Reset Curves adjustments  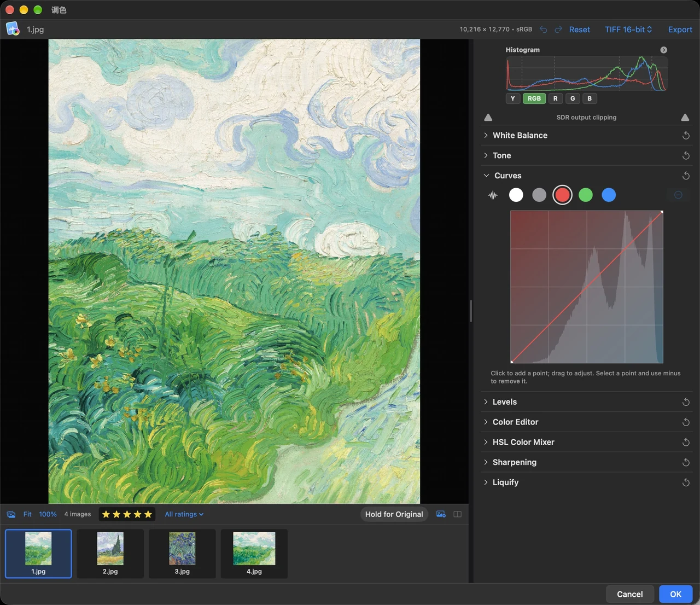[686, 176]
